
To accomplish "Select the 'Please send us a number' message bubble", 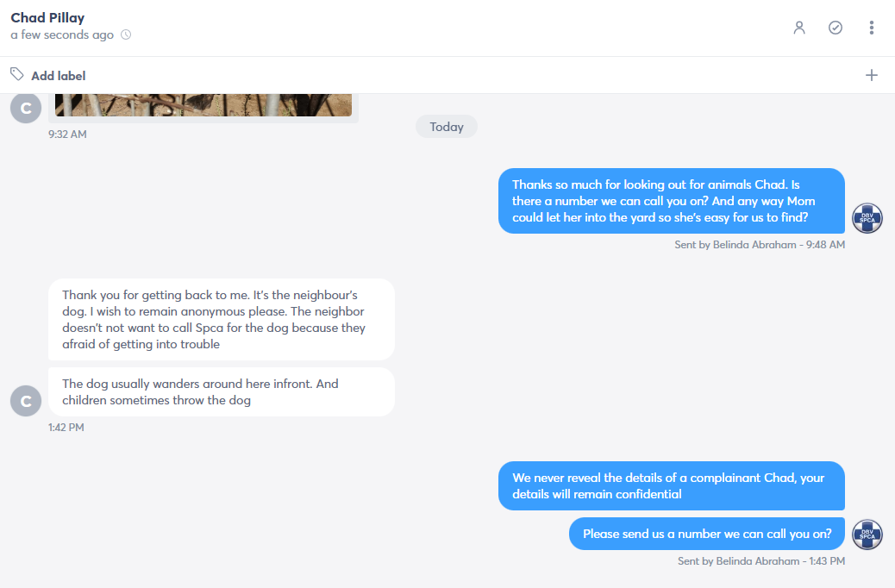I will click(707, 534).
